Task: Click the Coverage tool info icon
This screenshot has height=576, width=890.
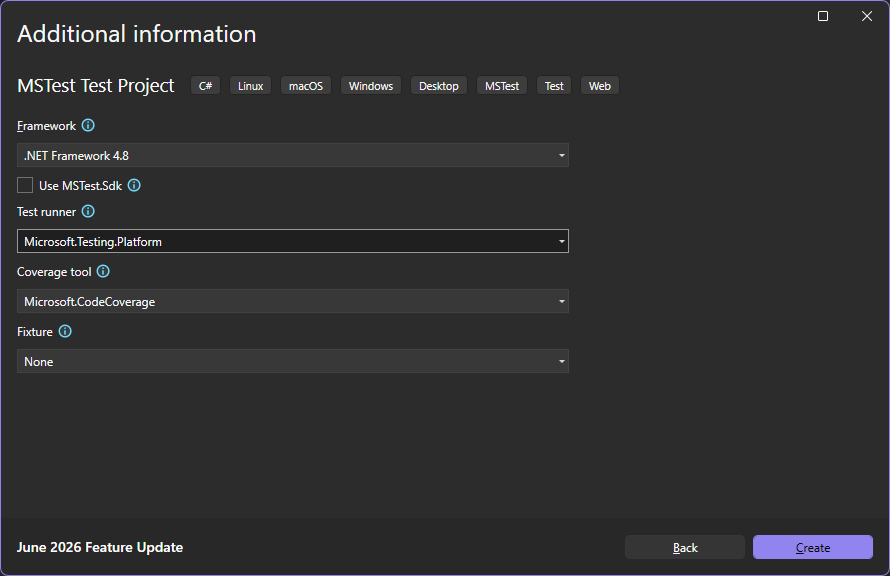Action: [x=103, y=272]
